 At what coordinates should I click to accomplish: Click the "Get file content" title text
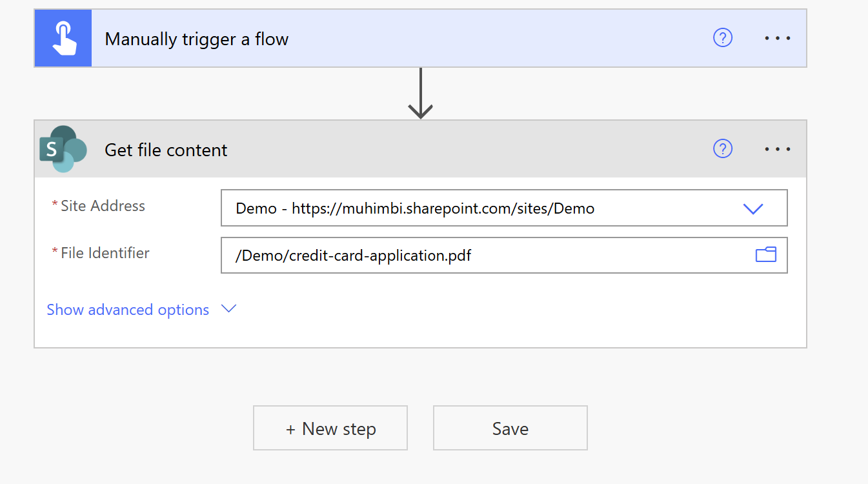[165, 149]
